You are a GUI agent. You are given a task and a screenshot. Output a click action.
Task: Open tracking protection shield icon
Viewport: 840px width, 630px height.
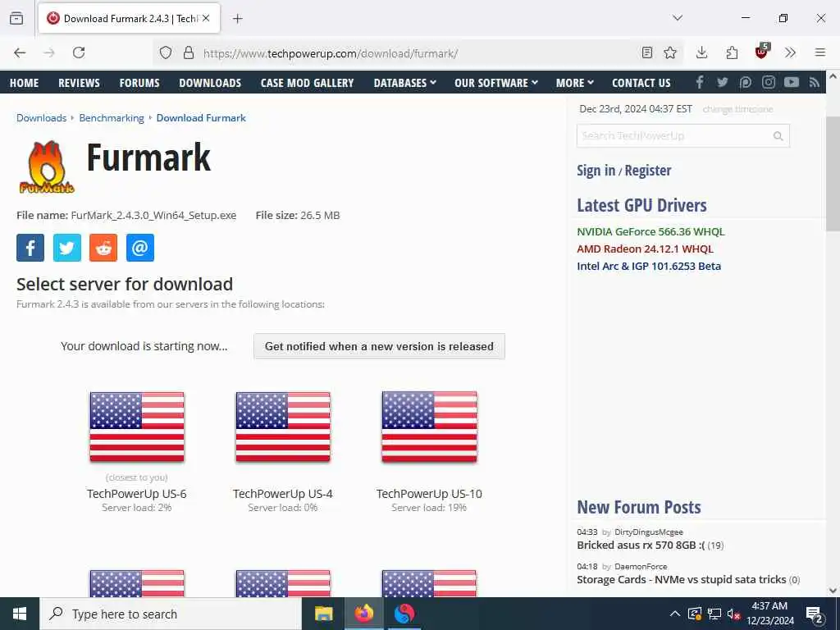pos(166,52)
